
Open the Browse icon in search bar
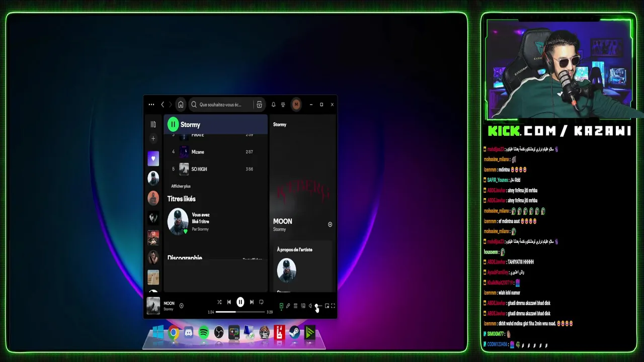coord(259,105)
